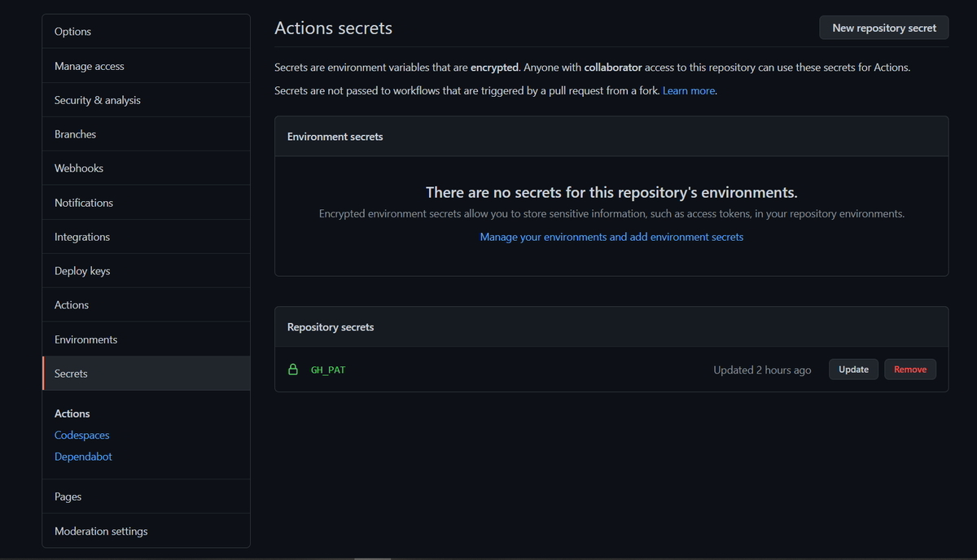Open Security & analysis settings
This screenshot has width=977, height=560.
pos(97,99)
